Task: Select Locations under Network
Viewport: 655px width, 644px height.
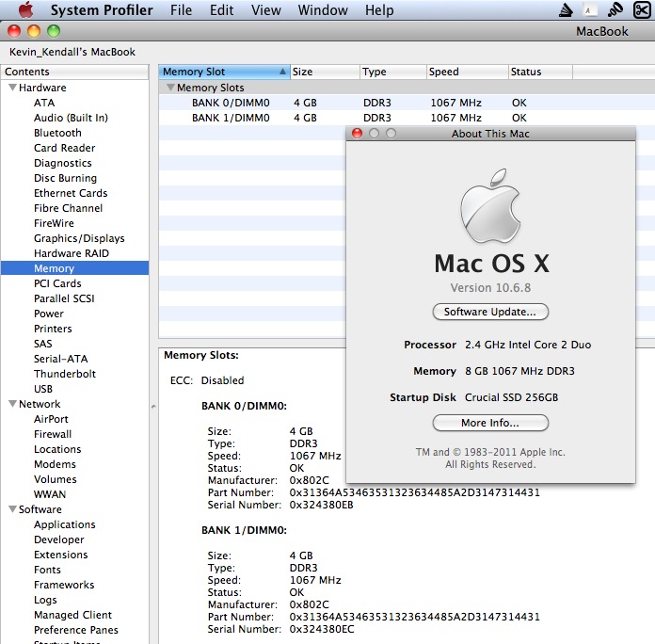Action: coord(57,449)
